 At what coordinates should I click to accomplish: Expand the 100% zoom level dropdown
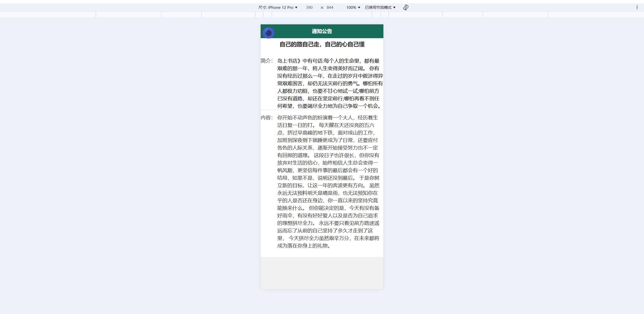353,8
